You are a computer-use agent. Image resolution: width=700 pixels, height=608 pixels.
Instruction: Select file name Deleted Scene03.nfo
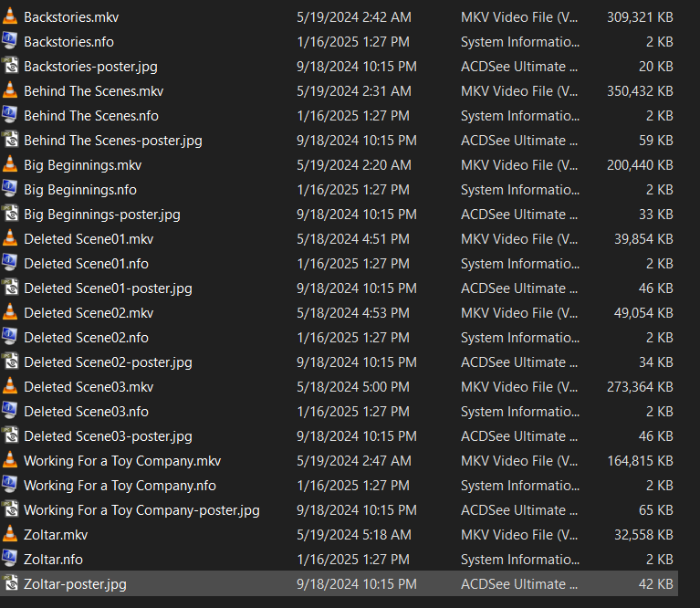(x=86, y=411)
